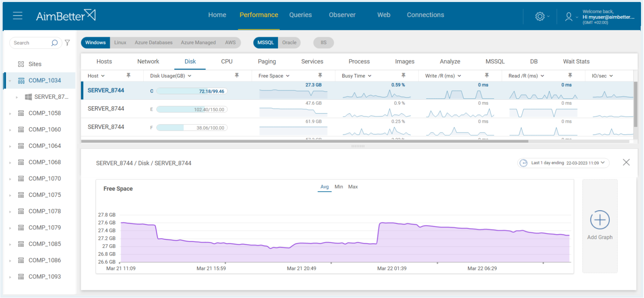Show the Max series on graph

(353, 187)
